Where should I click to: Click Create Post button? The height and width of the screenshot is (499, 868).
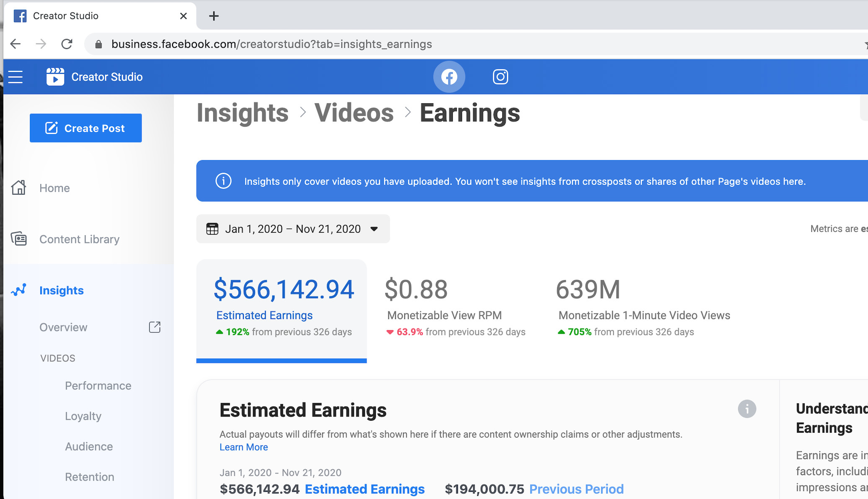tap(85, 128)
